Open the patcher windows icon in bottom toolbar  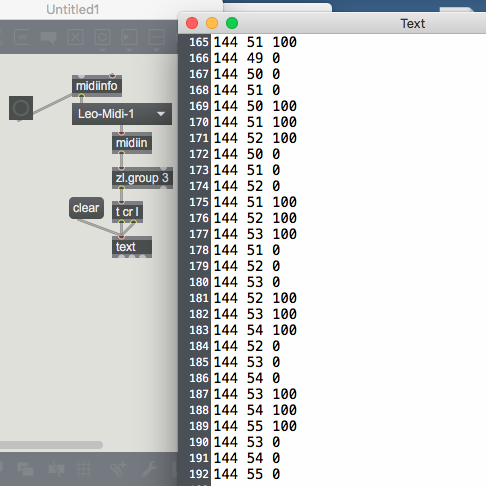25,469
